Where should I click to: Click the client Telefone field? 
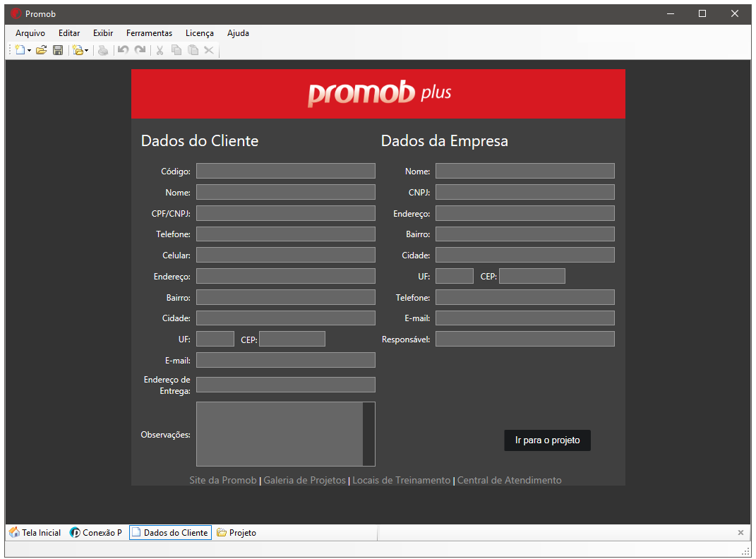(x=285, y=234)
